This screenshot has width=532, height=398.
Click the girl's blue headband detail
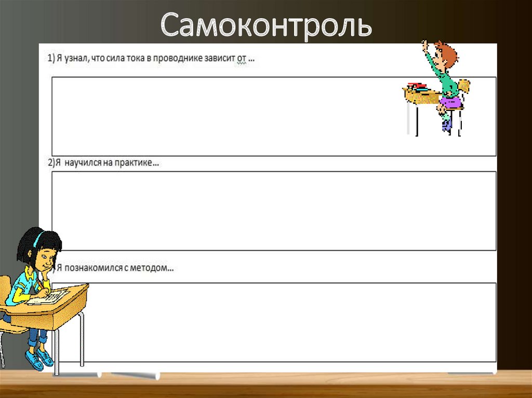(36, 237)
